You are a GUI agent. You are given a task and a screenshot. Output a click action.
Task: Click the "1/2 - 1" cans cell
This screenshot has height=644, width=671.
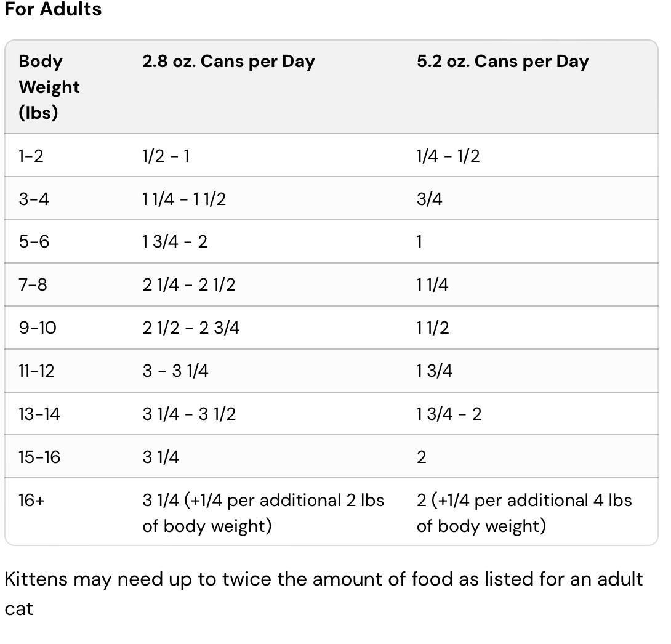tap(166, 156)
